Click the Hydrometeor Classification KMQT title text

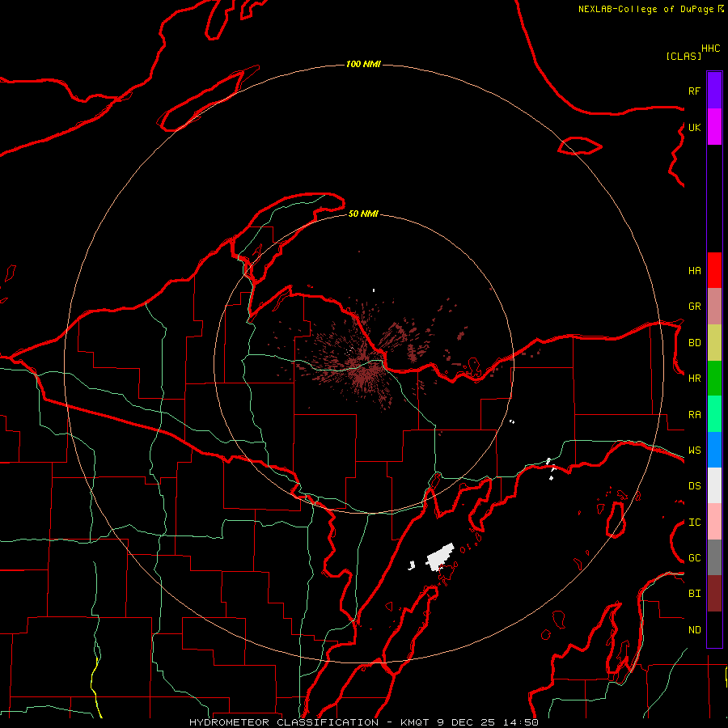point(364,722)
